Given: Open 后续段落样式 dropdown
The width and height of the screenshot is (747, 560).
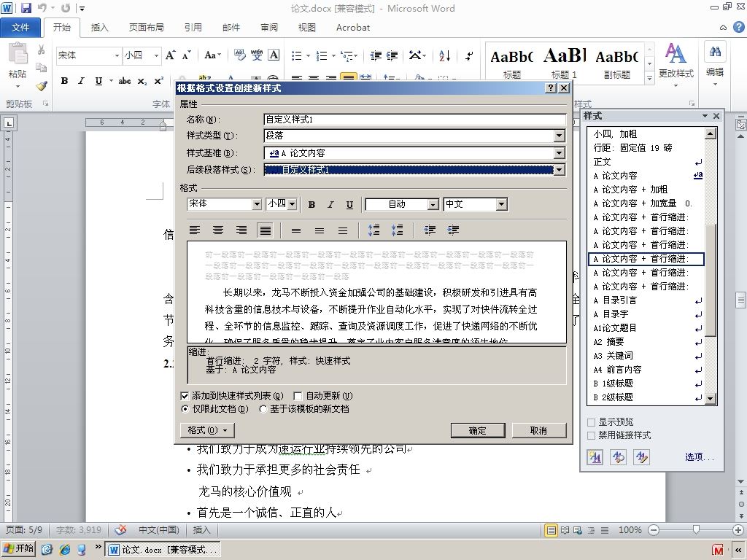Looking at the screenshot, I should (x=560, y=170).
